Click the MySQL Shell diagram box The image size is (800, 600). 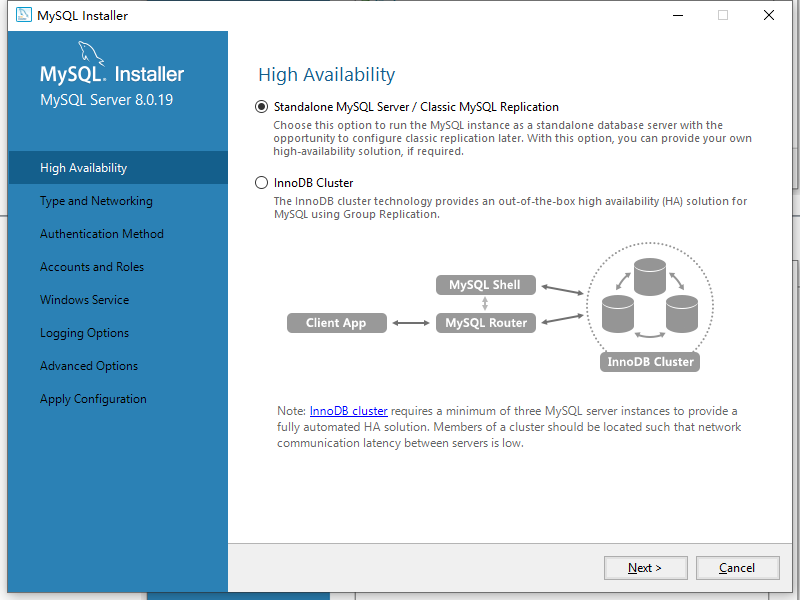click(486, 285)
